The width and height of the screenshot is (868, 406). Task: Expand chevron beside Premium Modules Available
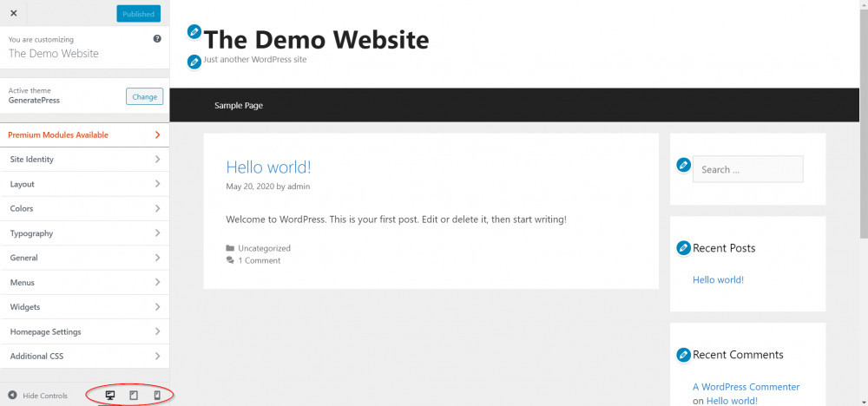158,135
